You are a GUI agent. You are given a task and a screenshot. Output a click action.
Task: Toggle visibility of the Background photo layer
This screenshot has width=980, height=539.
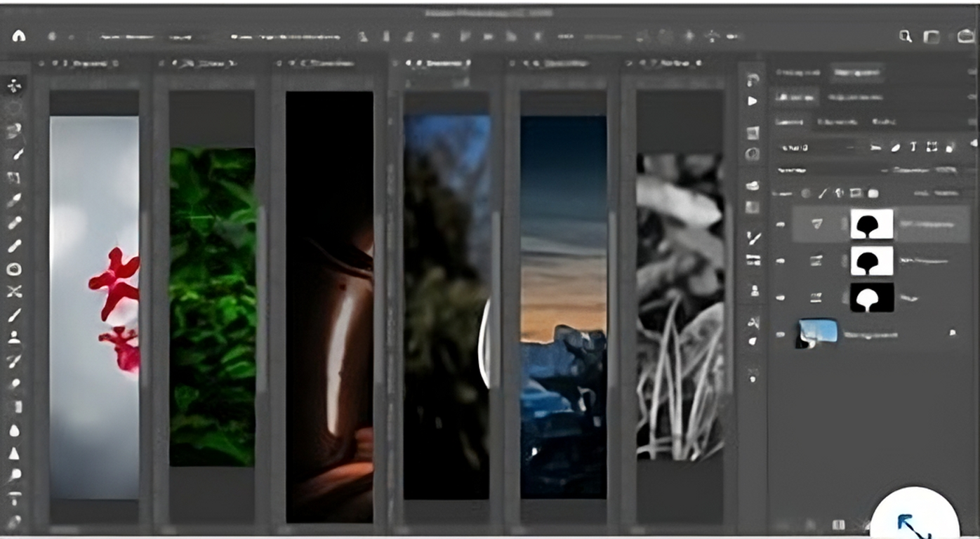[781, 335]
